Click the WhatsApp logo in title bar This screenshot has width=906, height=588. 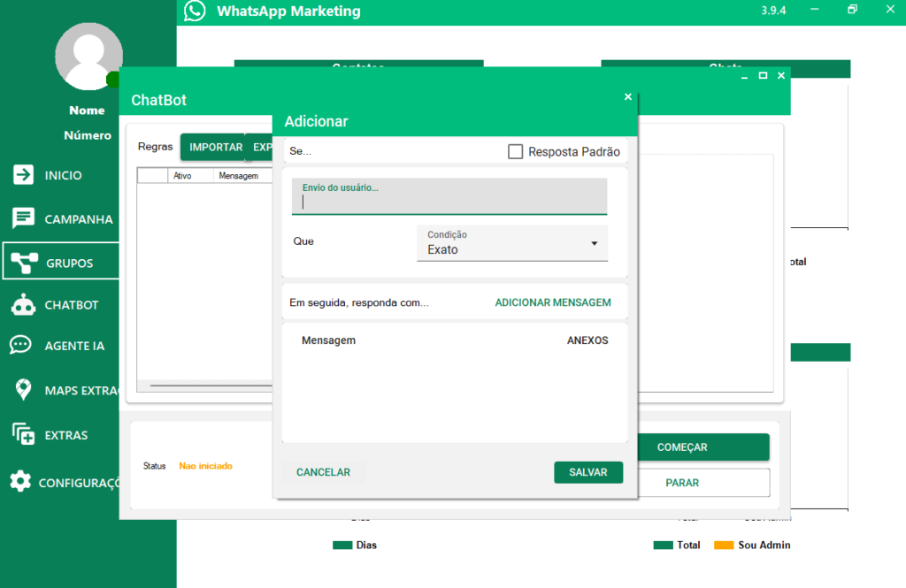[x=195, y=11]
